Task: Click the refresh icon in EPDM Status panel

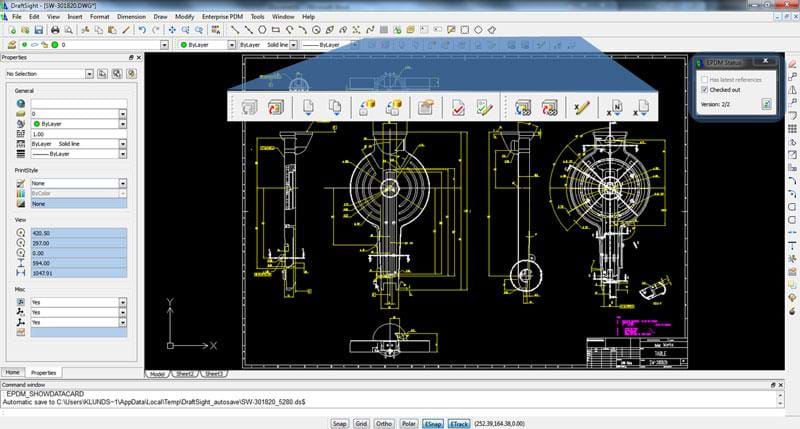Action: coord(766,103)
